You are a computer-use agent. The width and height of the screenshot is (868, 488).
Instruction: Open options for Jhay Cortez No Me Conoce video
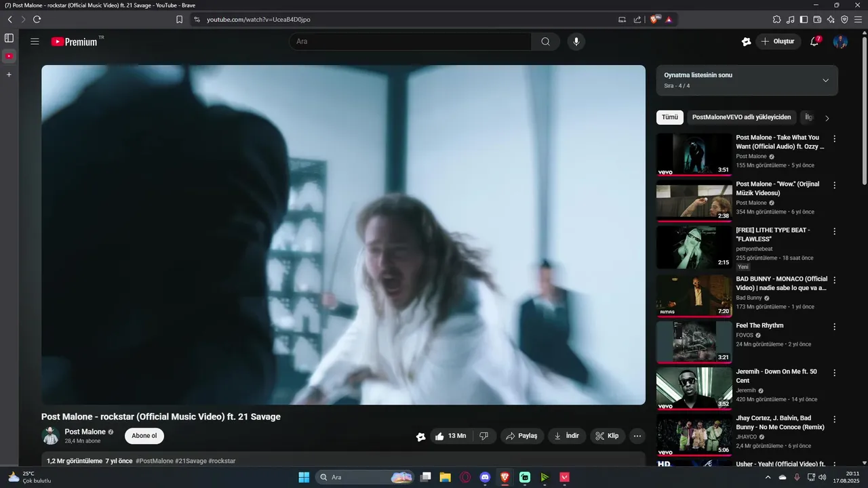pyautogui.click(x=834, y=419)
